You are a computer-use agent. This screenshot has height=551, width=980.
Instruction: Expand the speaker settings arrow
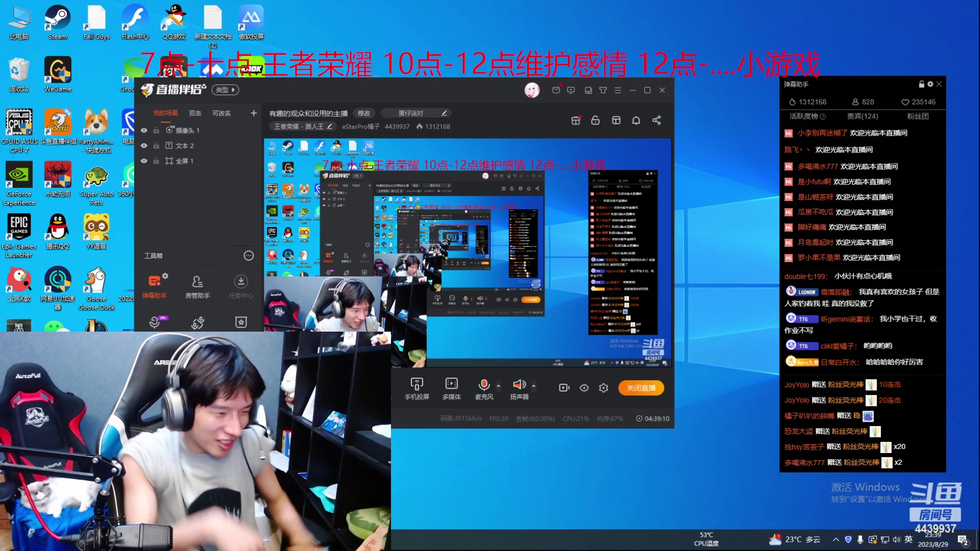tap(534, 386)
